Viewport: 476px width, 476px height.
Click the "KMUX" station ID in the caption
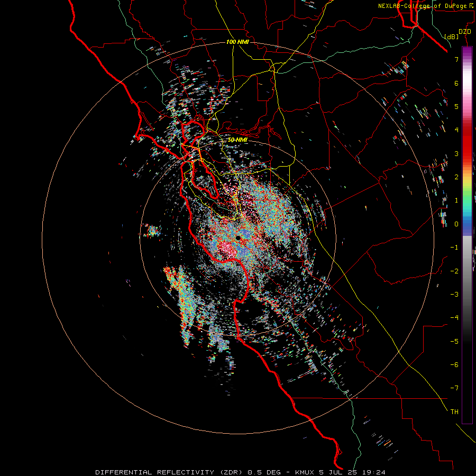(x=305, y=472)
